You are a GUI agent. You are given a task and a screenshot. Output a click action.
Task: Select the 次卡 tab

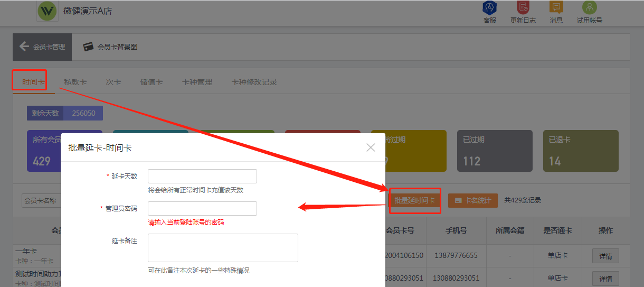pos(113,82)
